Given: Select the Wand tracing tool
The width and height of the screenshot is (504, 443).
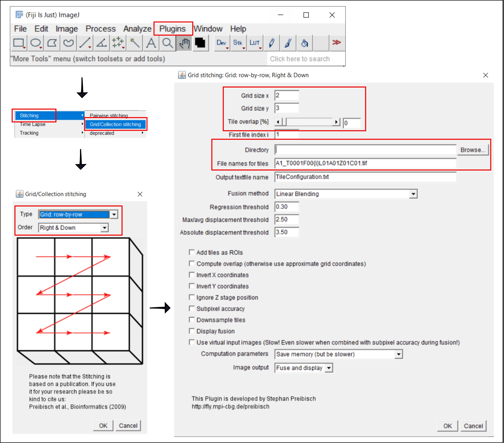Looking at the screenshot, I should (x=135, y=43).
